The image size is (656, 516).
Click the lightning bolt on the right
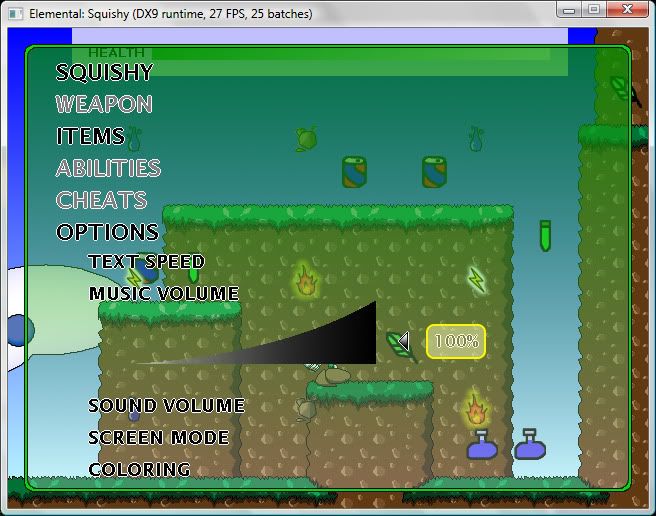pos(477,280)
